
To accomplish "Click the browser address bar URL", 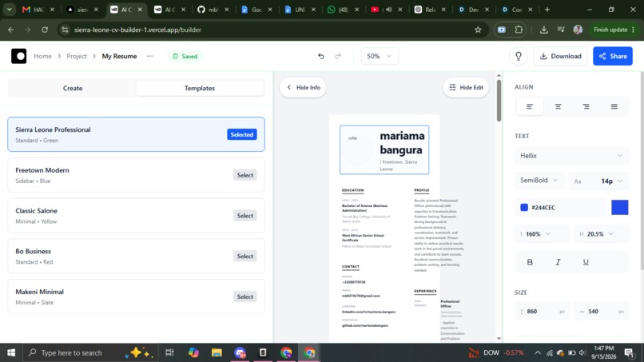I will (x=137, y=30).
